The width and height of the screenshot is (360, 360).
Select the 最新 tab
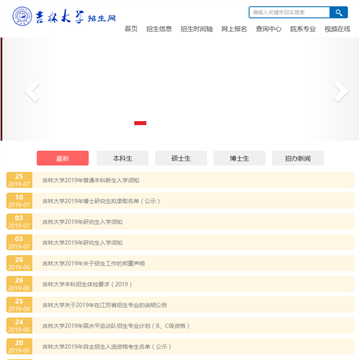(x=63, y=158)
